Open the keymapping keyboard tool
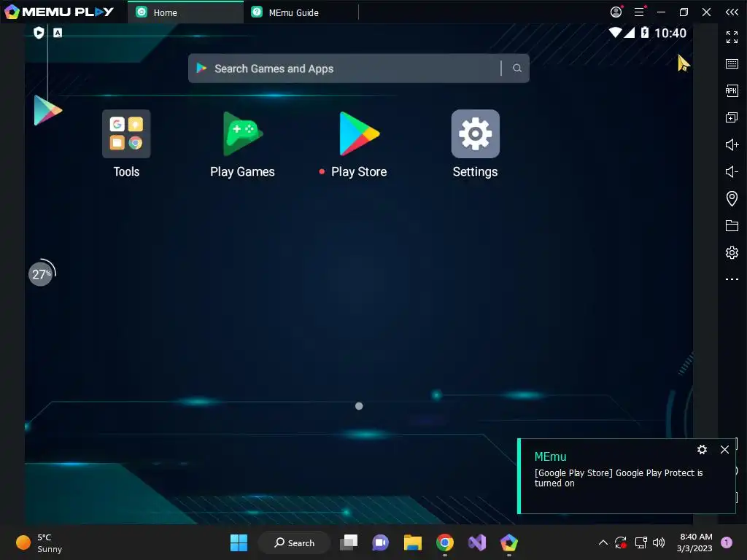Image resolution: width=747 pixels, height=560 pixels. 732,64
